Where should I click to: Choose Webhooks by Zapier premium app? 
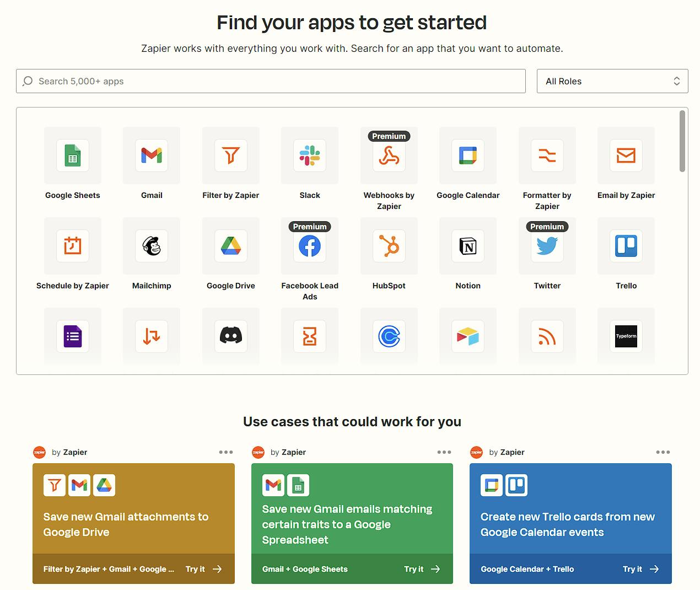coord(389,155)
